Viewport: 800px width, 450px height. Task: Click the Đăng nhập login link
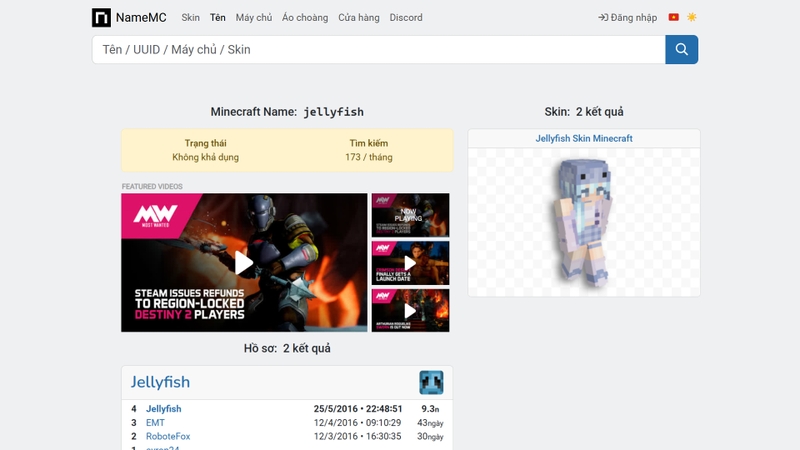coord(628,17)
